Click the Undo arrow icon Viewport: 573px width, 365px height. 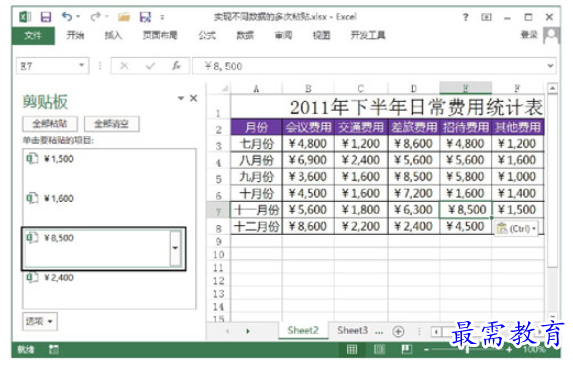[x=67, y=16]
